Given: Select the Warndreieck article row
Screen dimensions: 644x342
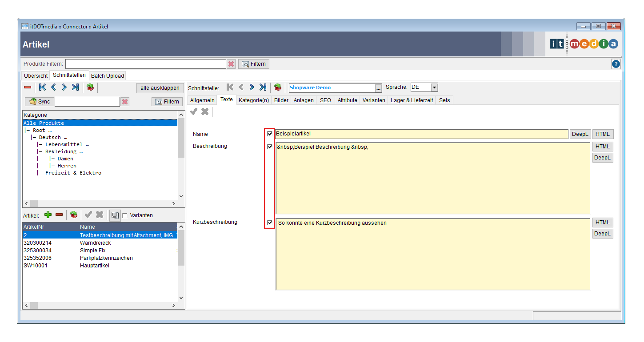Looking at the screenshot, I should pos(95,243).
